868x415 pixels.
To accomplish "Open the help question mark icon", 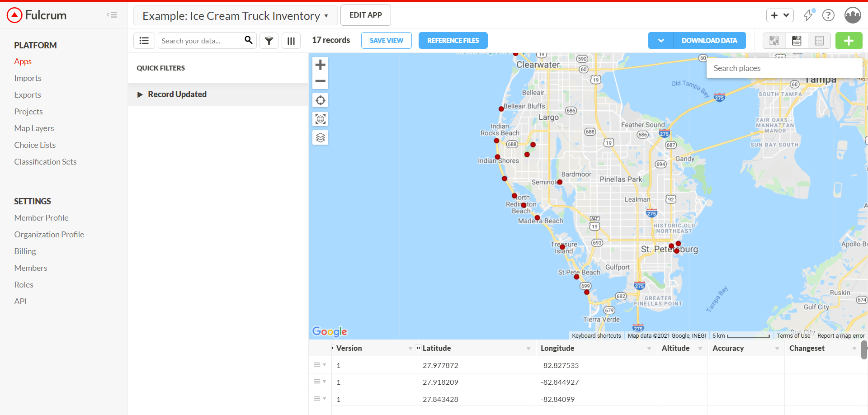I will tap(828, 15).
